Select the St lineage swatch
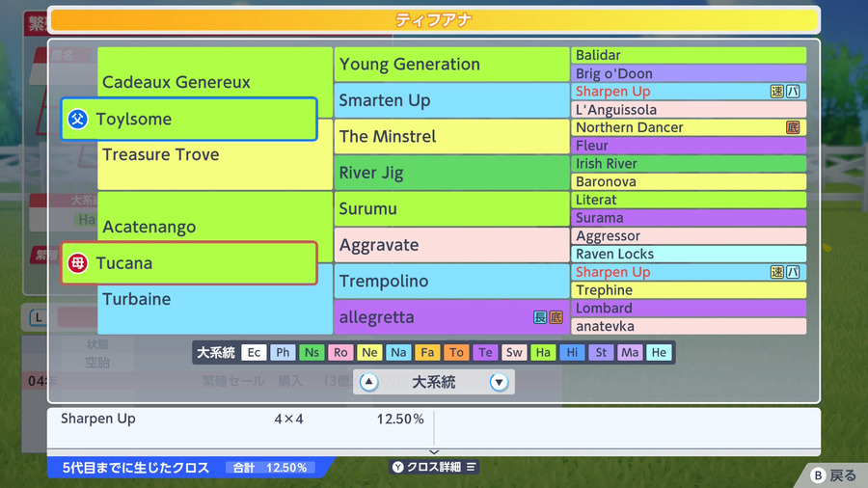Image resolution: width=868 pixels, height=488 pixels. click(601, 352)
